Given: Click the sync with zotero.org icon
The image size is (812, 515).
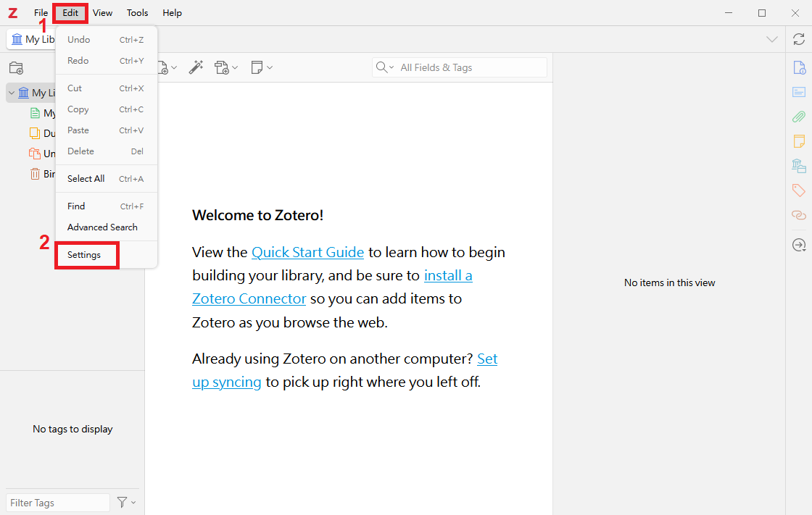Looking at the screenshot, I should click(798, 39).
